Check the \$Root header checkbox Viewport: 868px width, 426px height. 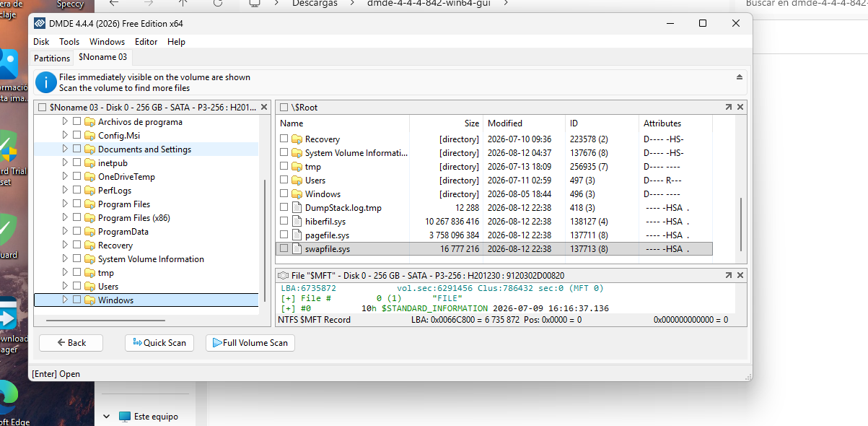(x=284, y=108)
